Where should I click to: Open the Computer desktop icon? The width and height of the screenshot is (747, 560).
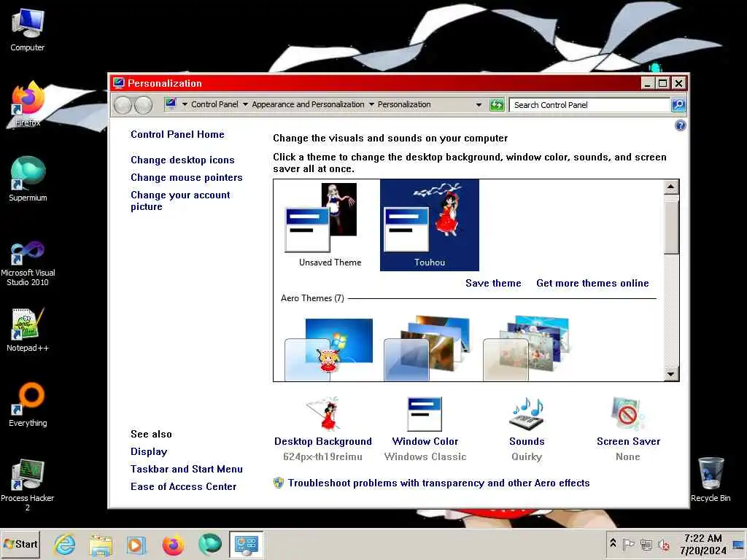[28, 30]
